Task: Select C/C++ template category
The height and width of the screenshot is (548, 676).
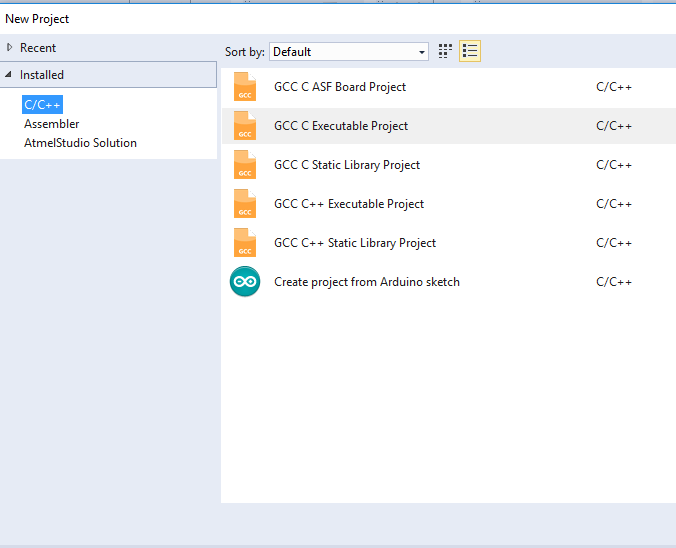Action: [42, 105]
